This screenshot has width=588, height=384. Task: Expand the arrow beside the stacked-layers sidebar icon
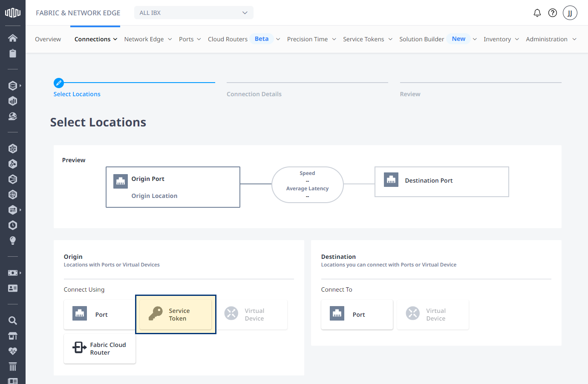[20, 86]
